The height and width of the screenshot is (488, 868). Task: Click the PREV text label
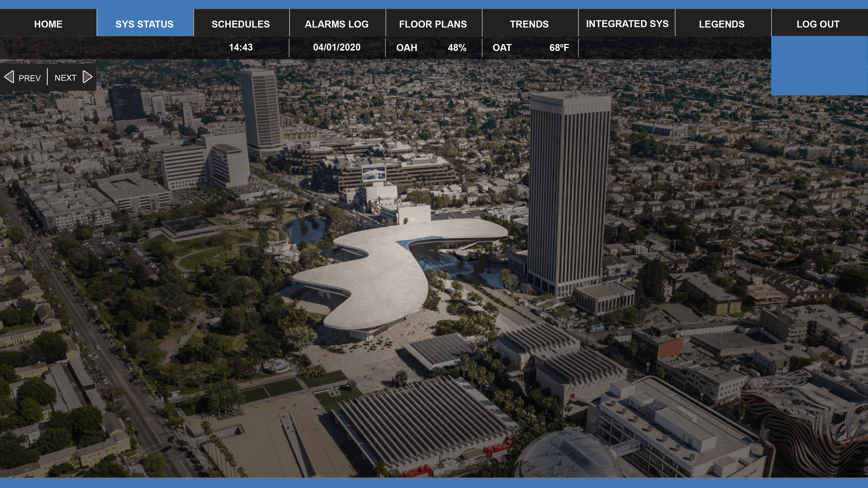(30, 78)
